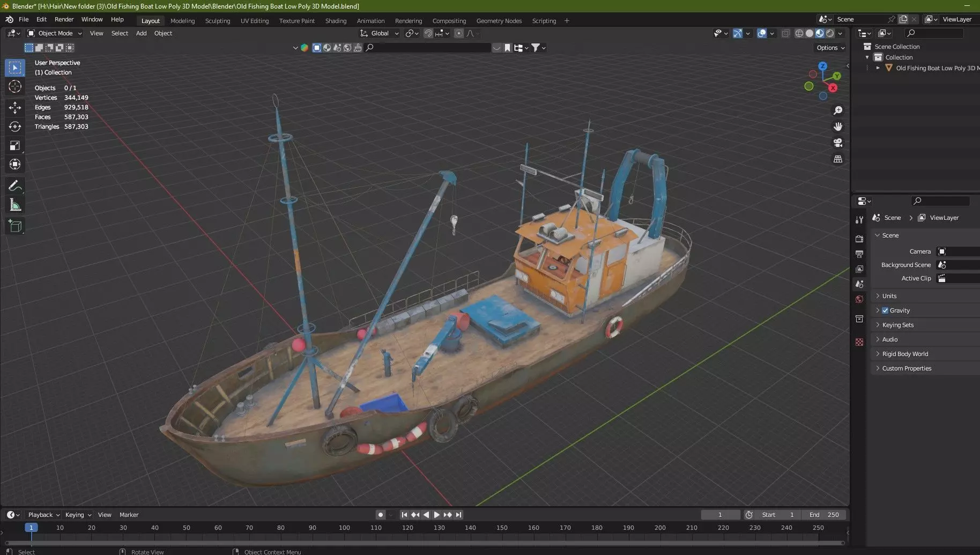Toggle proportional editing
The image size is (980, 555).
pyautogui.click(x=458, y=33)
